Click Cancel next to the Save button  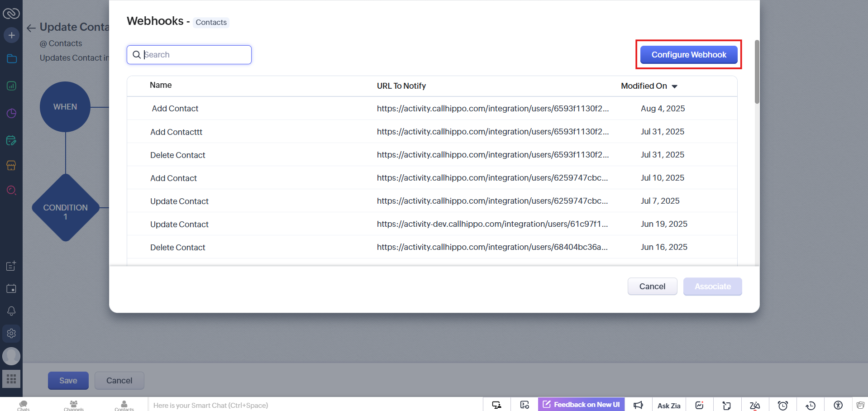point(119,381)
